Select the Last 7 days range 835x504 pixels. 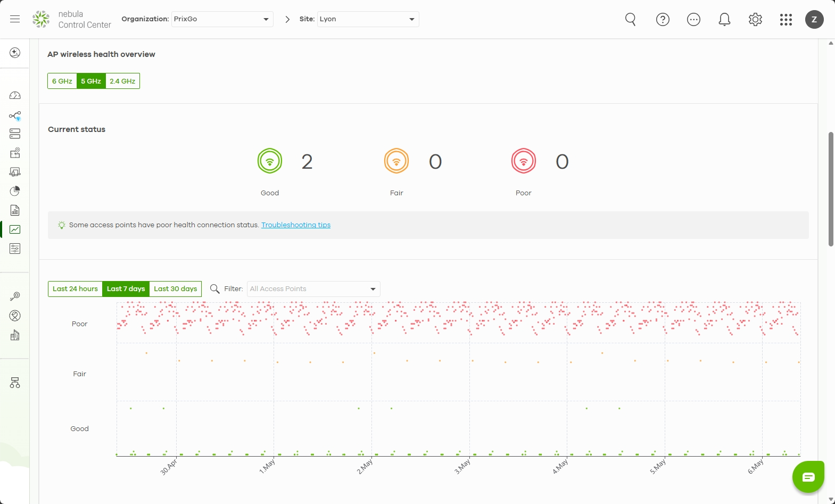(x=126, y=289)
